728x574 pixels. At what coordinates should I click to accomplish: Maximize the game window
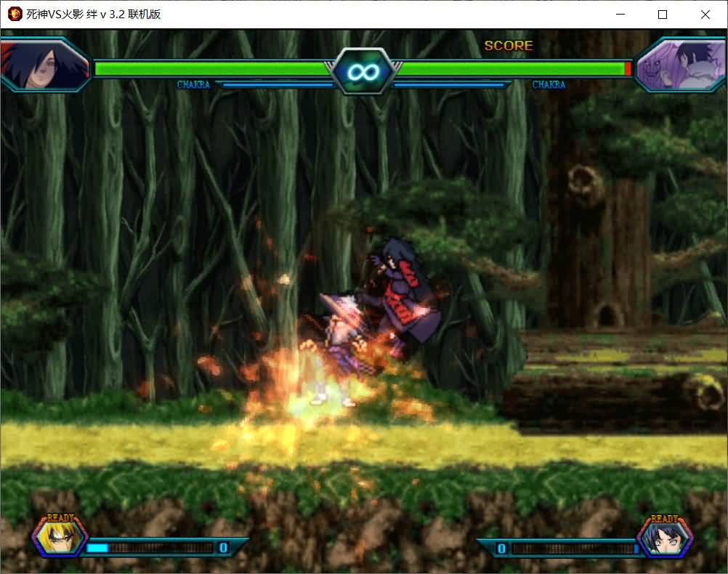[x=663, y=15]
